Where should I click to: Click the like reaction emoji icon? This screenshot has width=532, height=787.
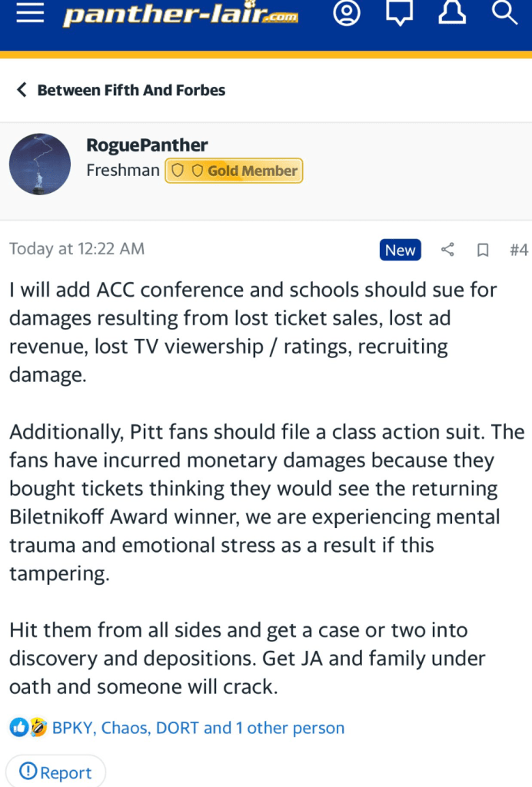(19, 727)
